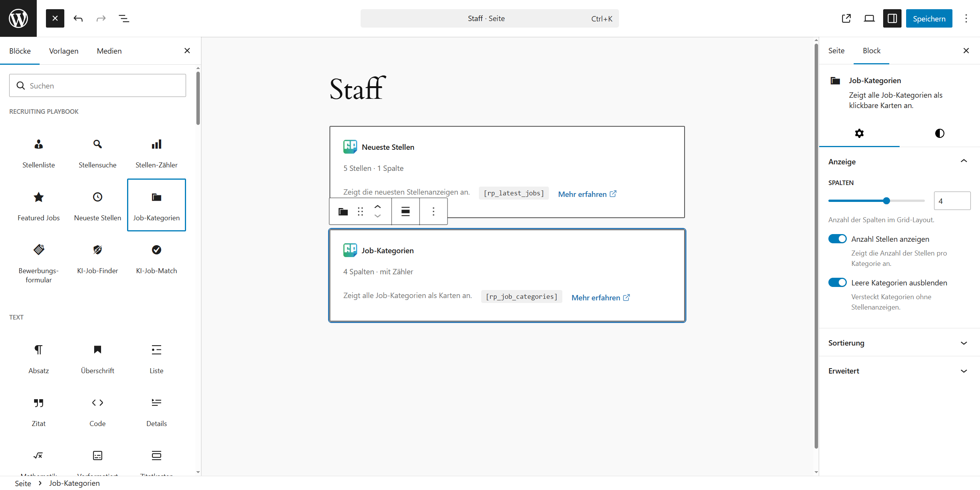Select the Featured Jobs block
This screenshot has width=980, height=490.
pos(38,205)
